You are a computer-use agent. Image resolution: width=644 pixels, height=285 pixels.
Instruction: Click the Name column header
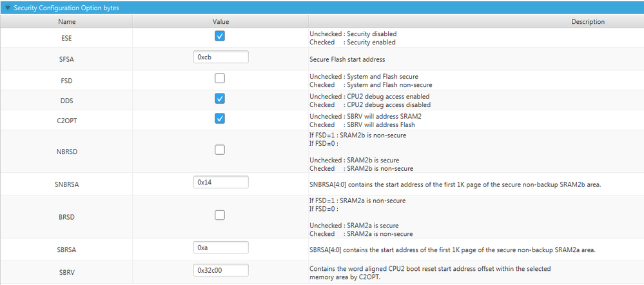pos(66,21)
